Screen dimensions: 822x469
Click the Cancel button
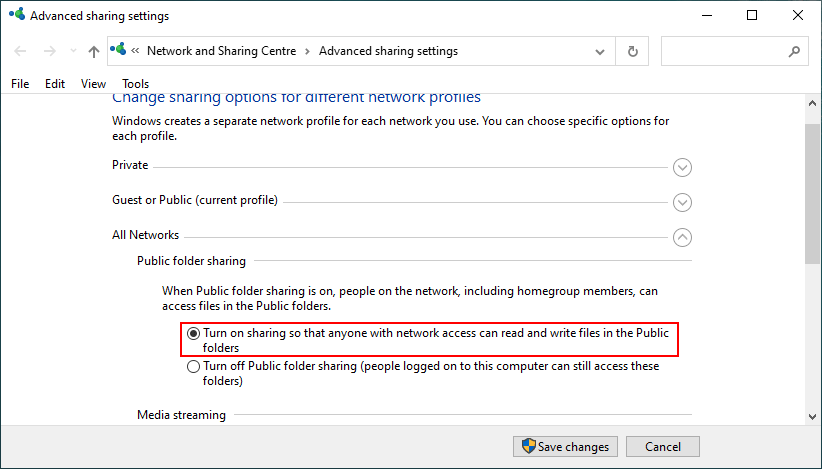pyautogui.click(x=663, y=446)
